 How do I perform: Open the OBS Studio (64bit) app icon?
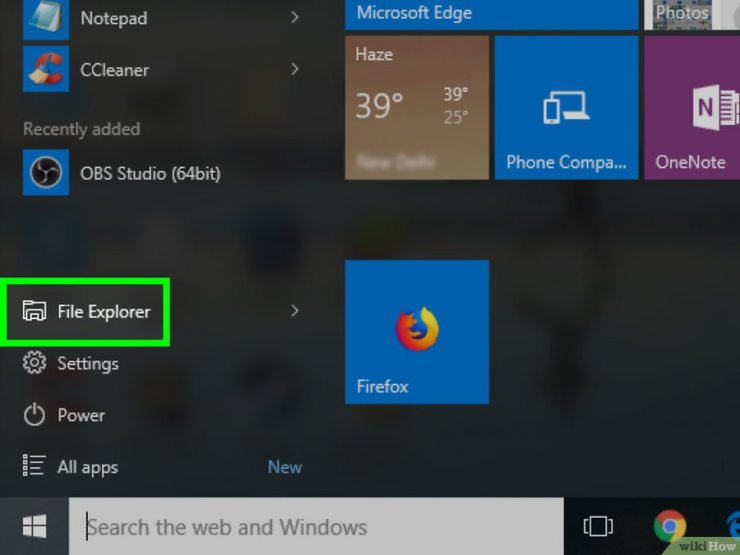[46, 172]
